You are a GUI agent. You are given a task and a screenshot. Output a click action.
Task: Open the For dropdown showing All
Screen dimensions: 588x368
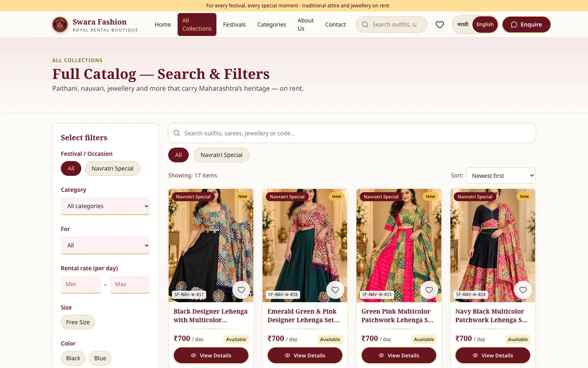point(105,245)
